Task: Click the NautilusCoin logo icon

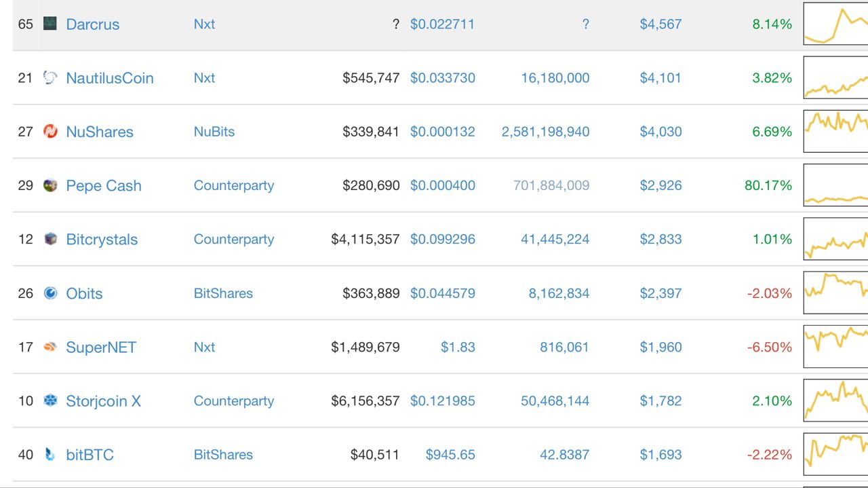Action: pos(50,77)
